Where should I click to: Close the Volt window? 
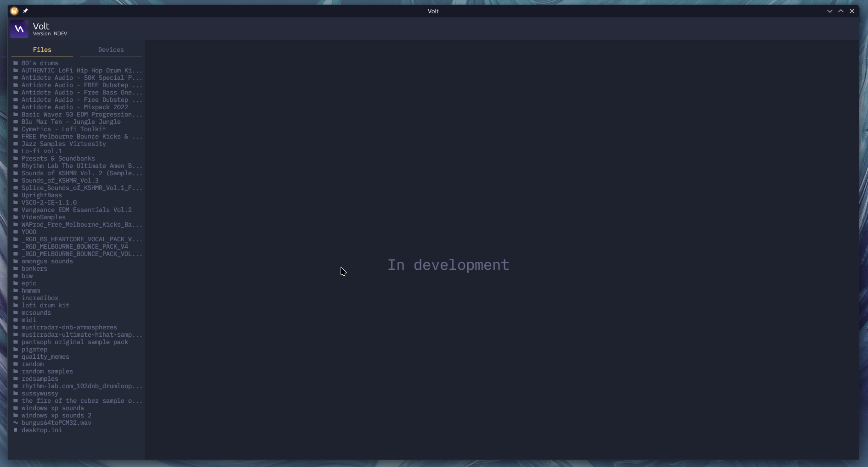852,11
